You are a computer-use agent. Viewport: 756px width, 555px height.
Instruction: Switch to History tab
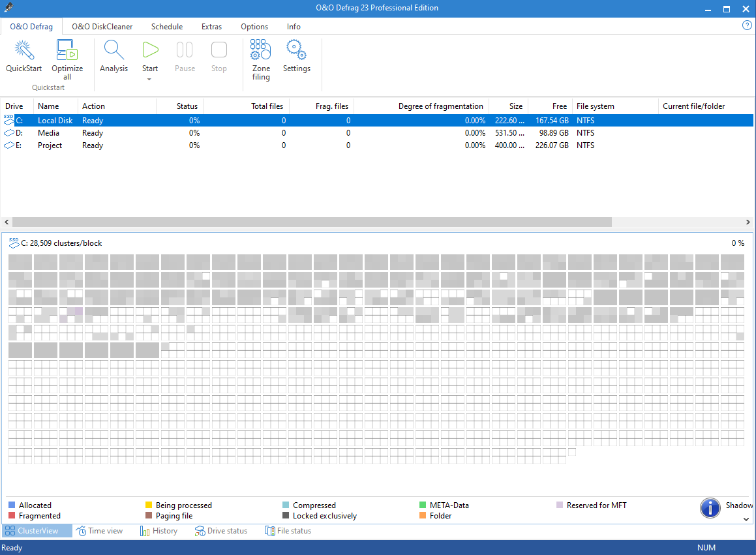pyautogui.click(x=159, y=531)
